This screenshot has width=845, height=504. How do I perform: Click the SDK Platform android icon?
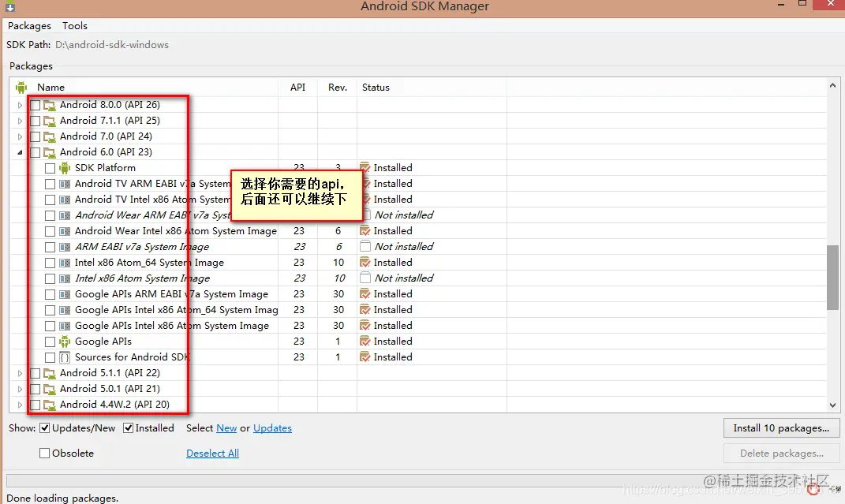[x=65, y=168]
